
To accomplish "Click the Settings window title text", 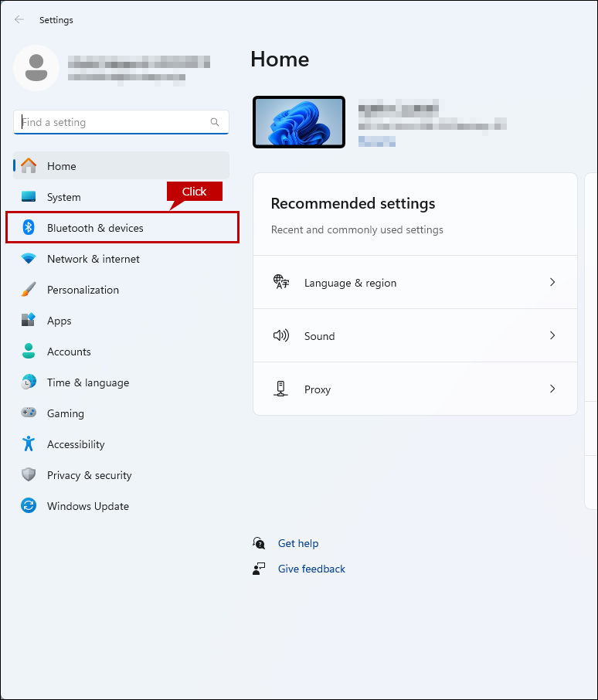I will 56,20.
